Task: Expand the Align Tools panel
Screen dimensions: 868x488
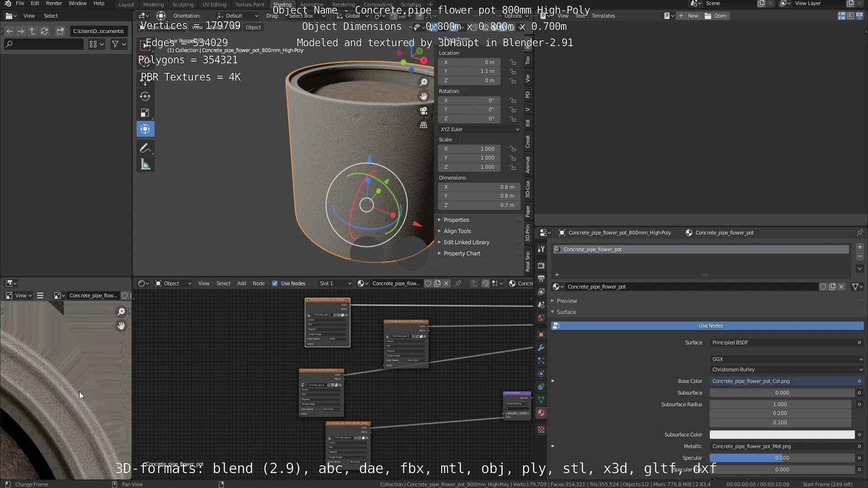Action: 457,231
